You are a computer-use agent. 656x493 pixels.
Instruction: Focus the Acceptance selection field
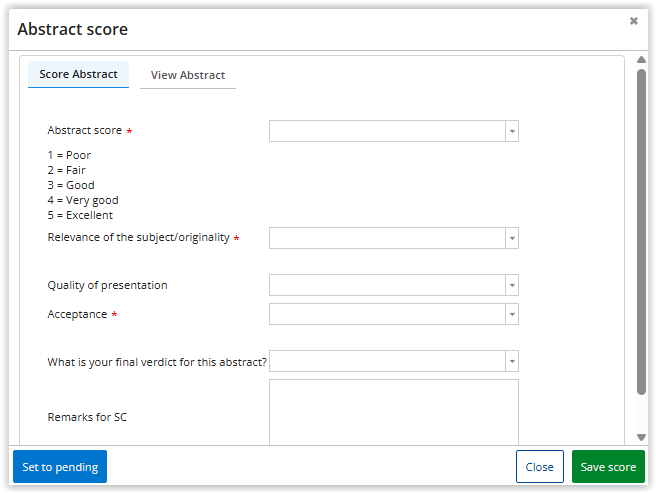(386, 314)
